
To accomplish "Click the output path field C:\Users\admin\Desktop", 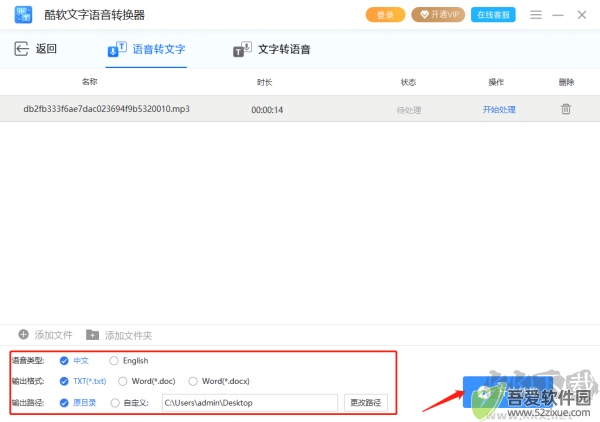I will (x=250, y=403).
